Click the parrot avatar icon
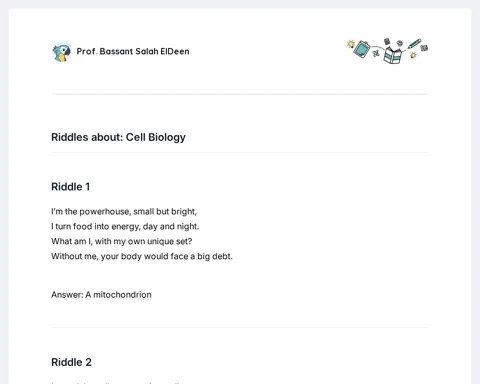480x384 pixels. 62,52
